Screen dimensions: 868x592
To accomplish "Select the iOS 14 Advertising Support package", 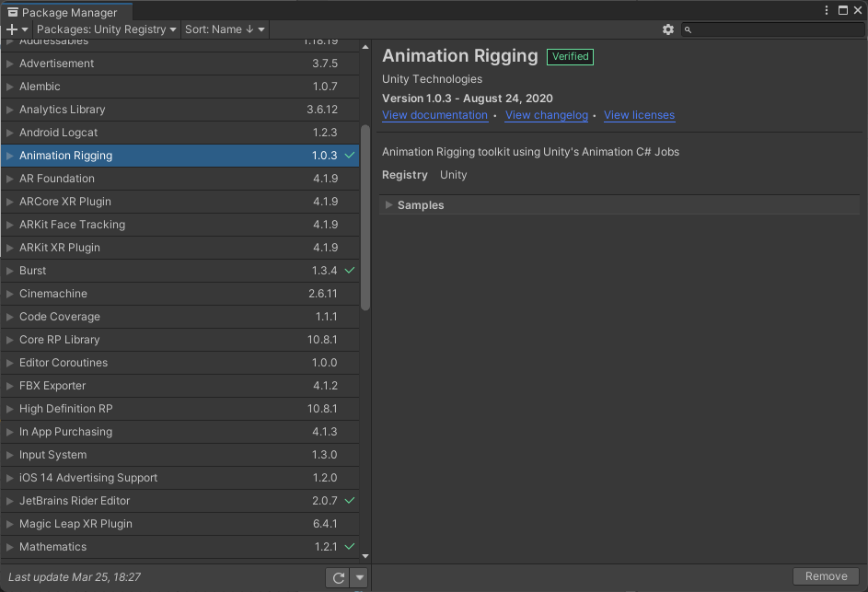I will pyautogui.click(x=179, y=477).
